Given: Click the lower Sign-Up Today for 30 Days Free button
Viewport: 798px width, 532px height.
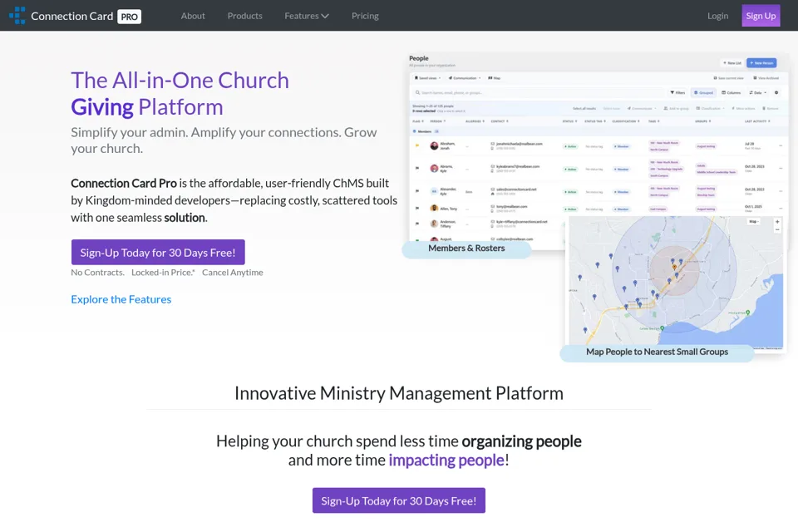Looking at the screenshot, I should click(398, 500).
